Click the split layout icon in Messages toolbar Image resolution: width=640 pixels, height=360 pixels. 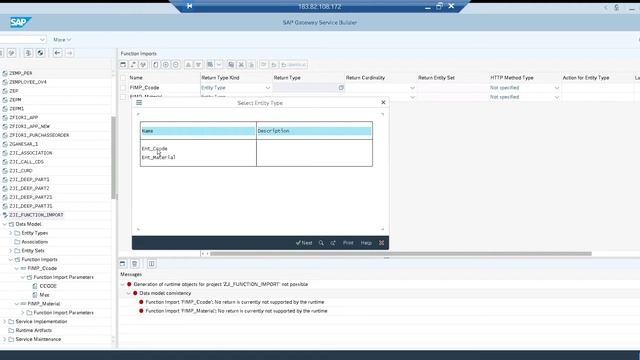tap(151, 264)
